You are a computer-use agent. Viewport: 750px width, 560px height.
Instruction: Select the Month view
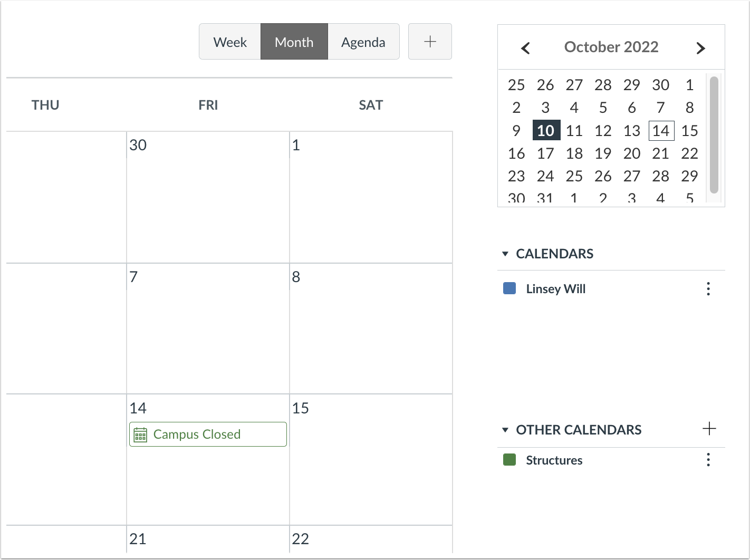294,41
